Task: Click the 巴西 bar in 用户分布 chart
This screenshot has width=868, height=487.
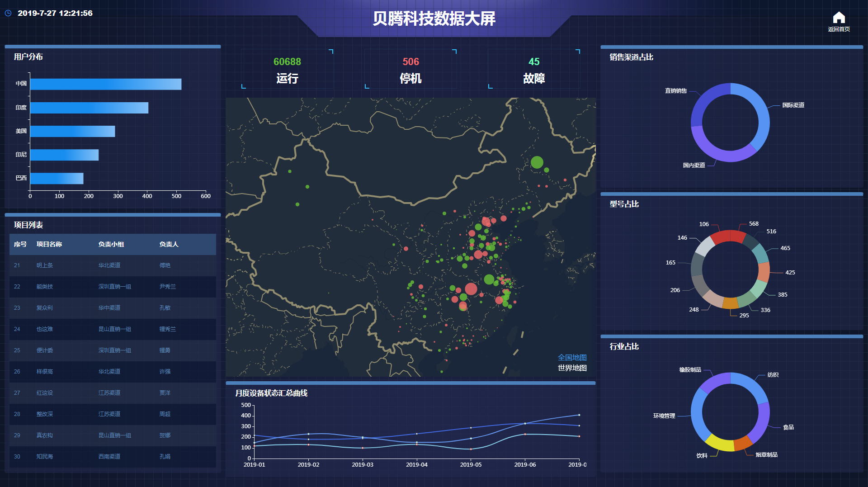Action: [57, 179]
